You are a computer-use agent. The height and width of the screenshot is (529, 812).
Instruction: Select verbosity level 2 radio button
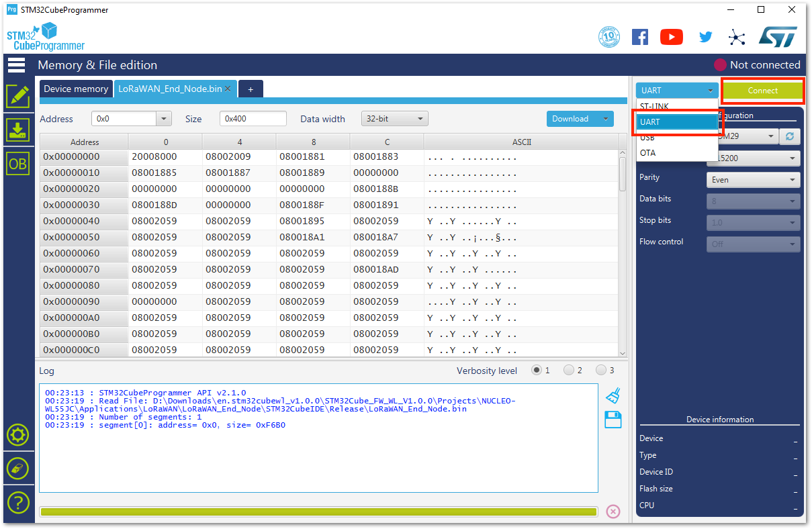click(x=568, y=370)
